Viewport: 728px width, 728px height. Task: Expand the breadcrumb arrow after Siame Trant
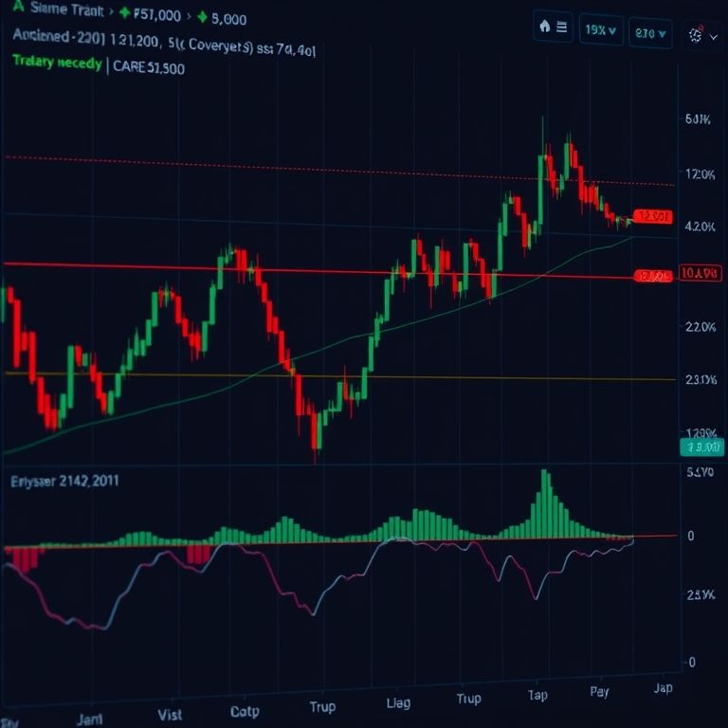click(x=112, y=15)
